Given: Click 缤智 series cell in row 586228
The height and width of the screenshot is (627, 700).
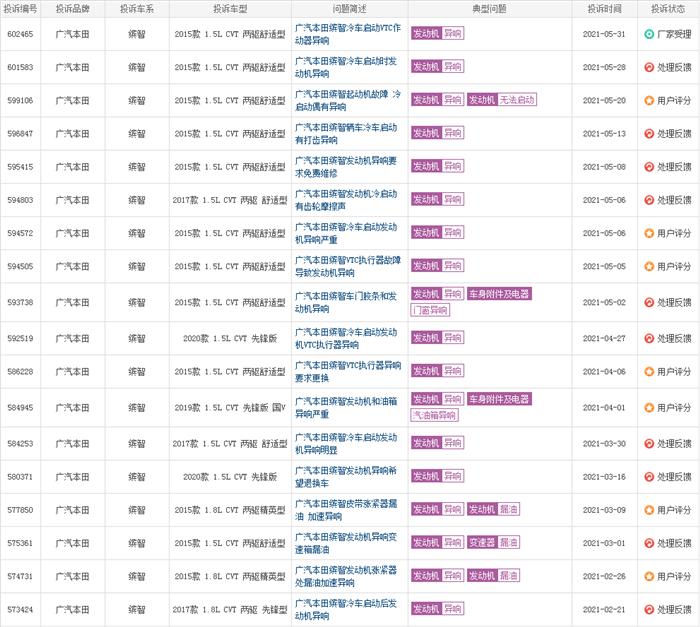Looking at the screenshot, I should 137,372.
